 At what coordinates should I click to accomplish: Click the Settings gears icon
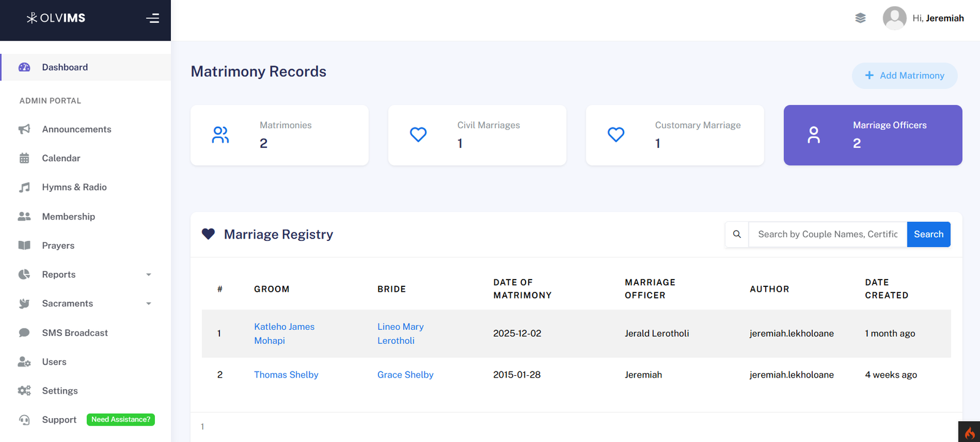[x=24, y=391]
